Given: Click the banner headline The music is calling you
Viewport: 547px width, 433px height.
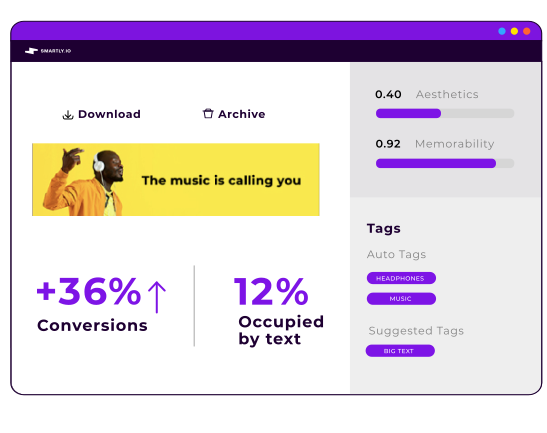Looking at the screenshot, I should click(x=221, y=180).
